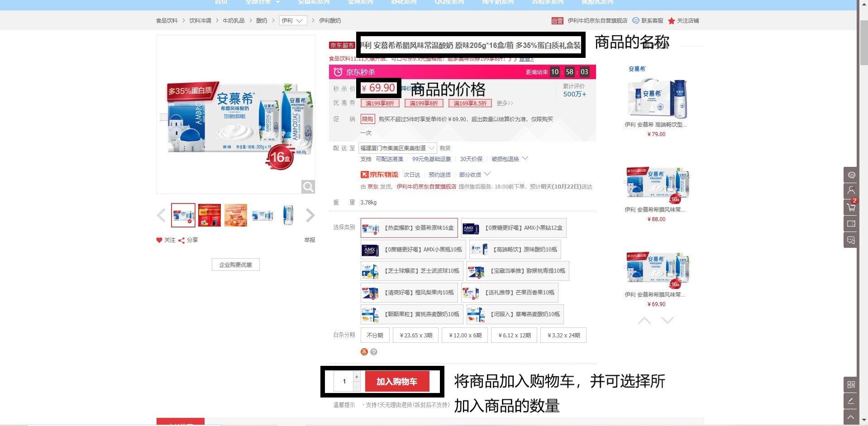Click 加入购物车 button
This screenshot has width=868, height=426.
397,382
